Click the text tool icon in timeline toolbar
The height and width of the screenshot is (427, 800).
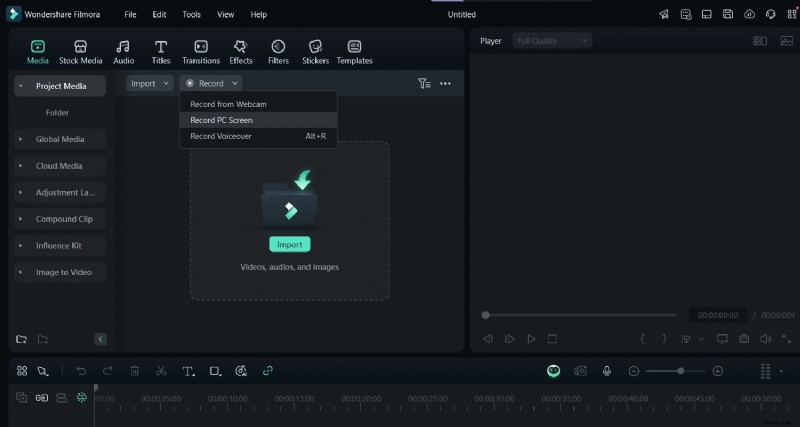pos(188,371)
